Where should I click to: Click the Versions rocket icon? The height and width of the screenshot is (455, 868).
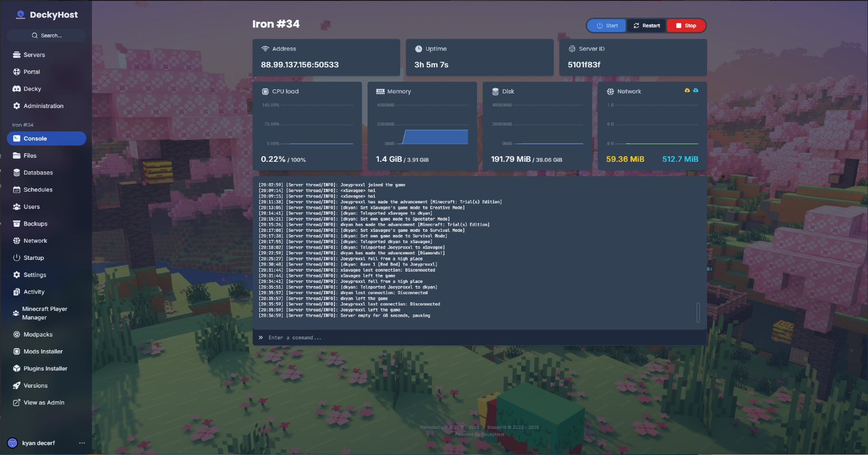pyautogui.click(x=17, y=385)
